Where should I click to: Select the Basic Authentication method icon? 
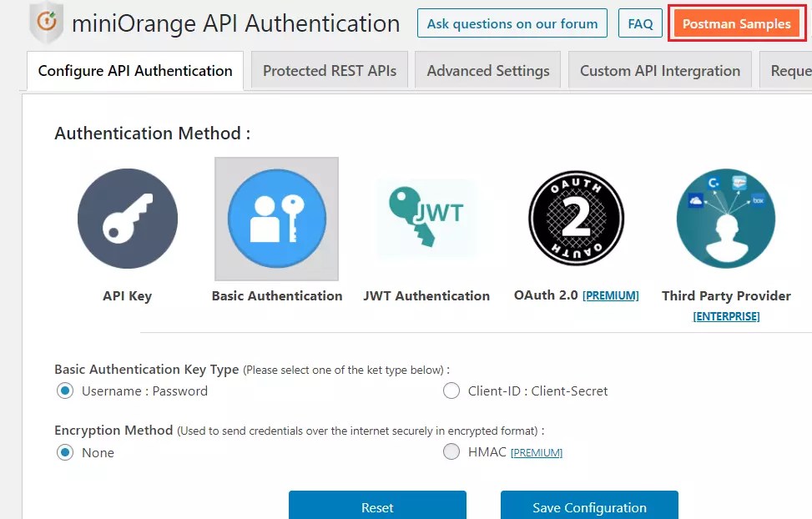(x=276, y=218)
